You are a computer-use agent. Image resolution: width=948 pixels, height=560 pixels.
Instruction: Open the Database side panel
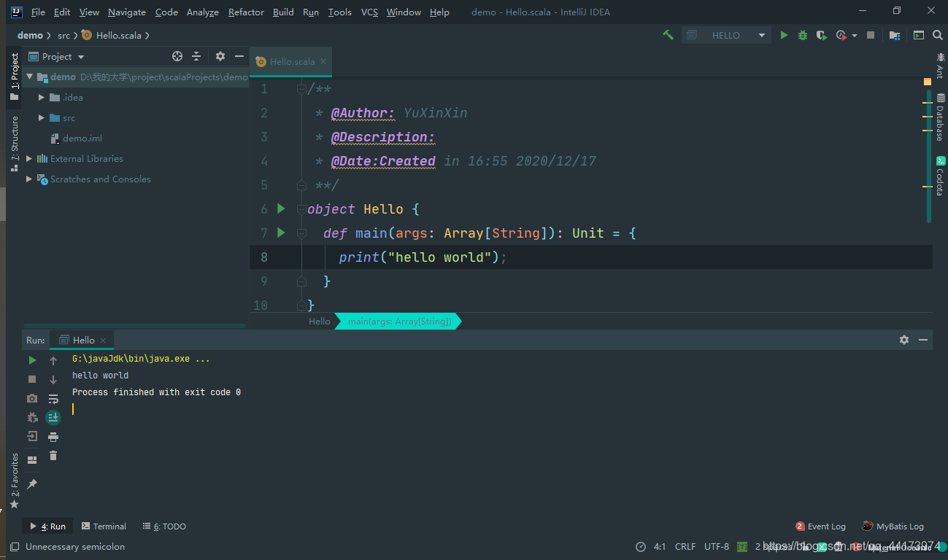point(940,117)
